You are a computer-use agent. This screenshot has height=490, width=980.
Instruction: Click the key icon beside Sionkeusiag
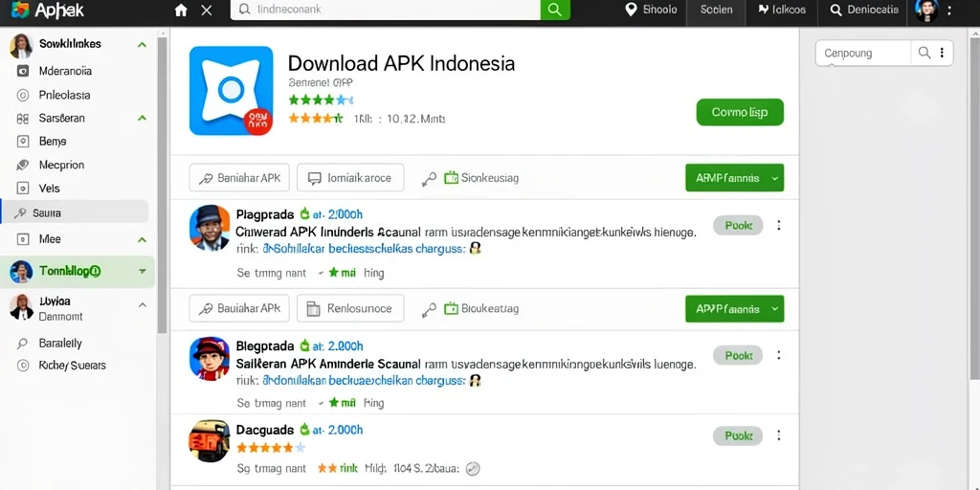[429, 179]
